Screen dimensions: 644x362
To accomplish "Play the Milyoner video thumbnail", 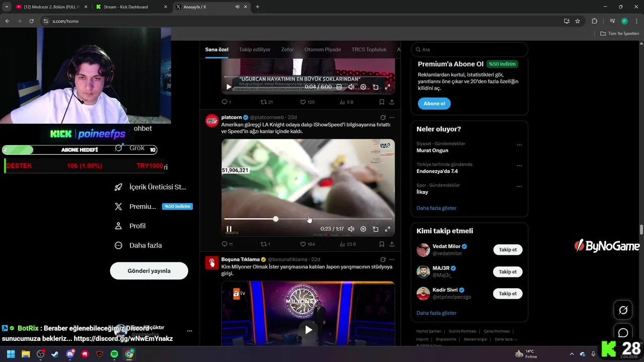I will coord(308,330).
